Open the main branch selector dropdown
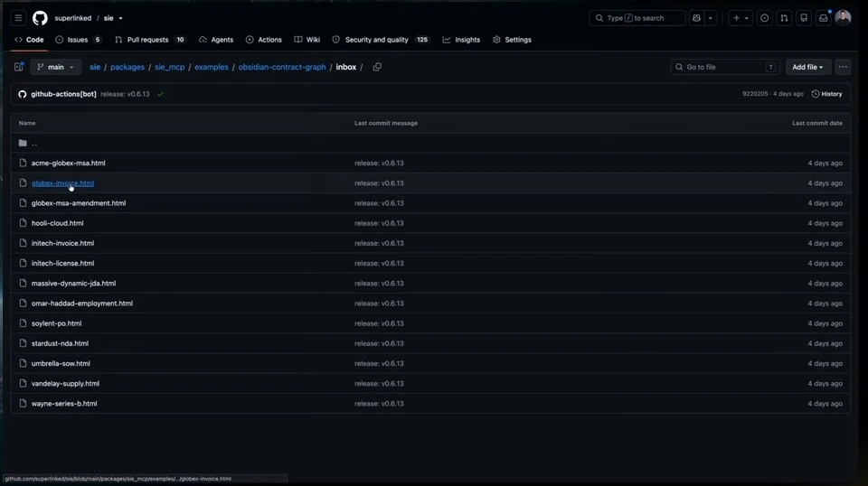Image resolution: width=868 pixels, height=486 pixels. point(55,67)
